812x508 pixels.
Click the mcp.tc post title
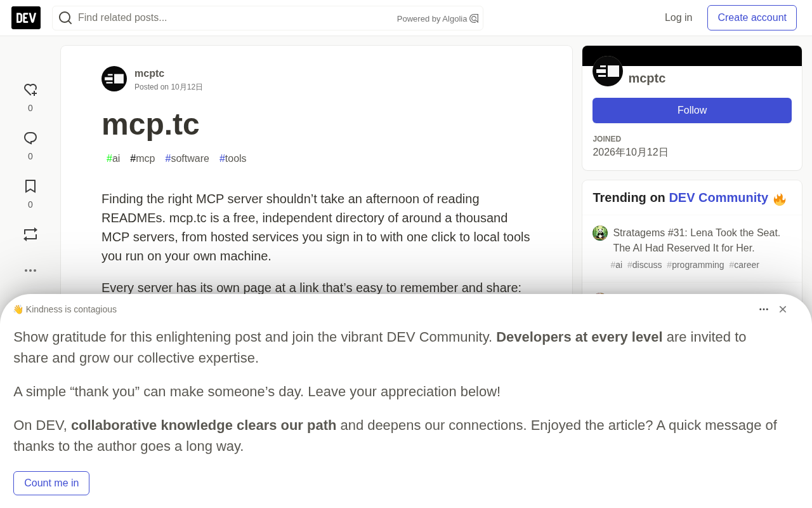click(x=150, y=124)
